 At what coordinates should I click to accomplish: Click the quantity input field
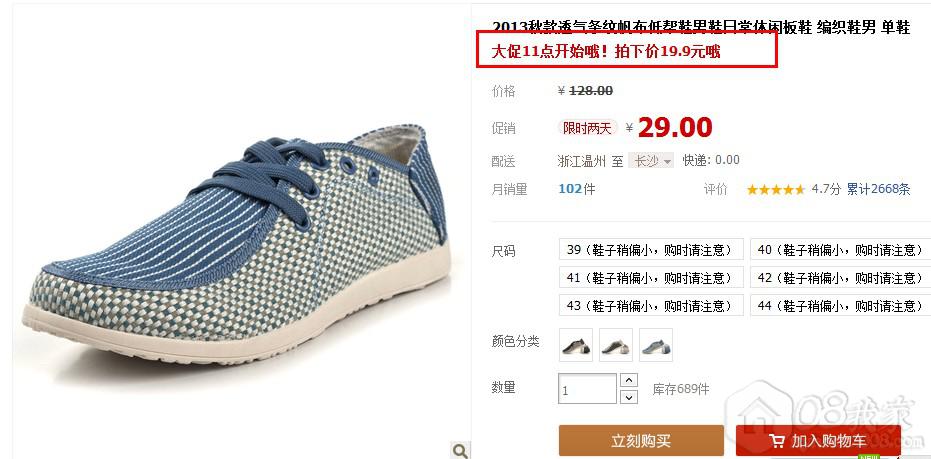click(587, 389)
